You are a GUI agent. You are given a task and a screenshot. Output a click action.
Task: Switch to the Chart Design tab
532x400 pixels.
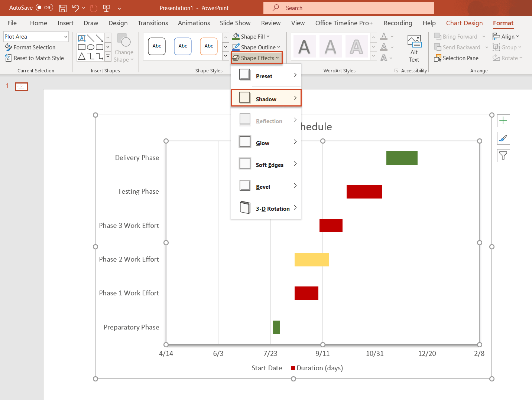coord(464,23)
